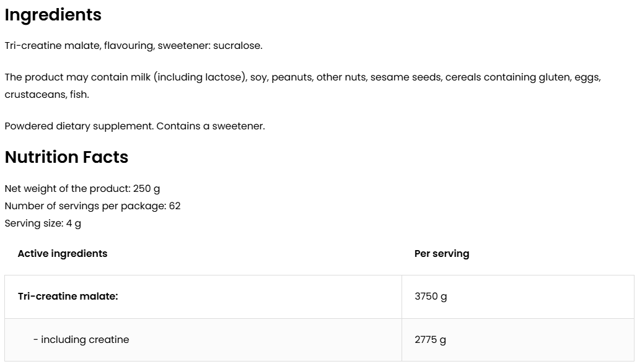Viewport: 637px width, 364px height.
Task: Click the Nutrition Facts heading
Action: pos(66,157)
